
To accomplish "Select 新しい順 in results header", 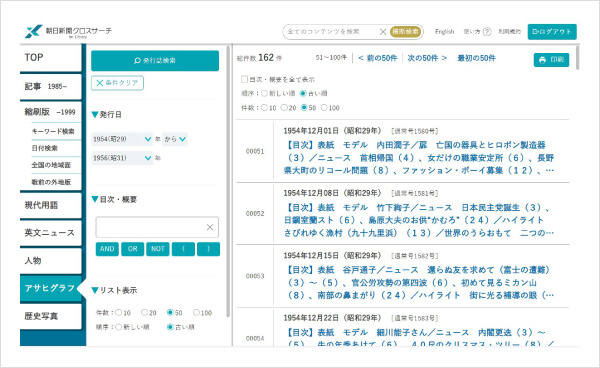I will coord(264,93).
